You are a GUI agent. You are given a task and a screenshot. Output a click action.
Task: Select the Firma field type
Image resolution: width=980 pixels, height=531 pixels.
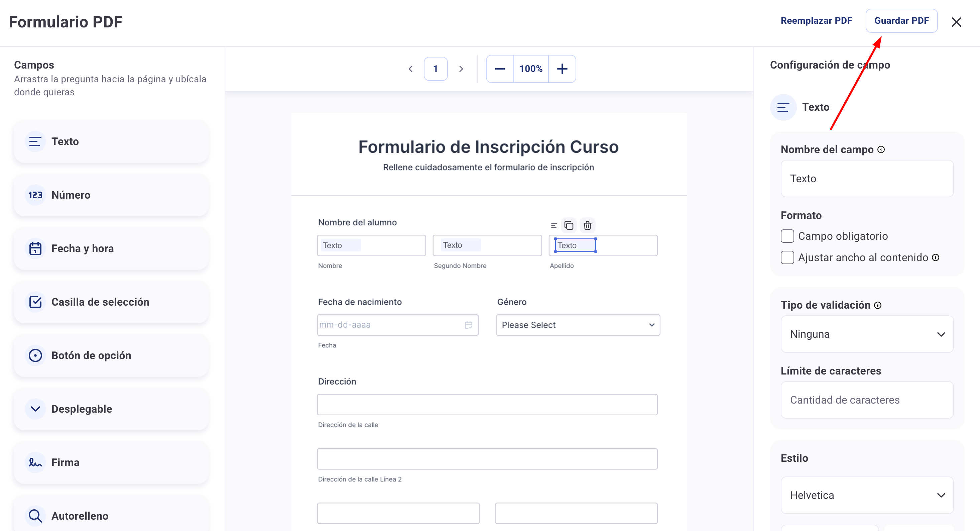[x=111, y=462]
